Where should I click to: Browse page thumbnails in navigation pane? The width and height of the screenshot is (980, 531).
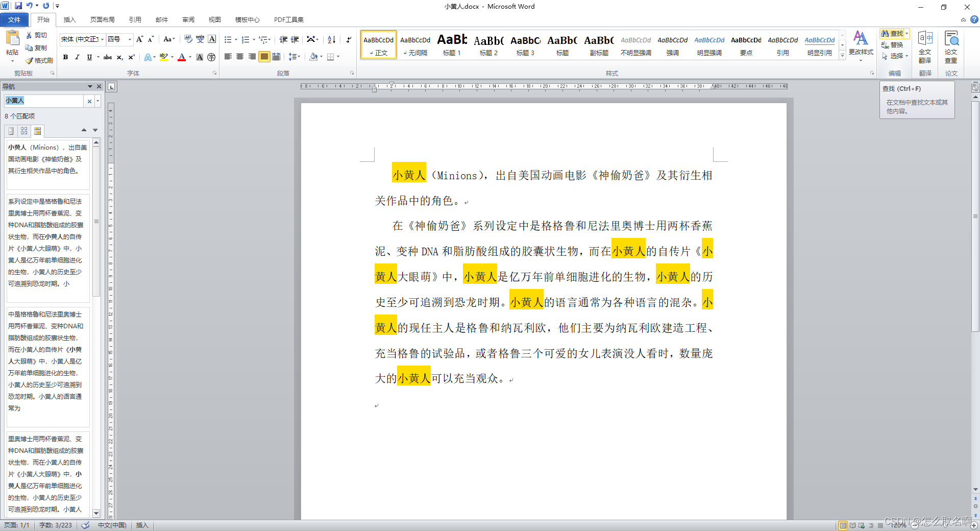point(24,131)
